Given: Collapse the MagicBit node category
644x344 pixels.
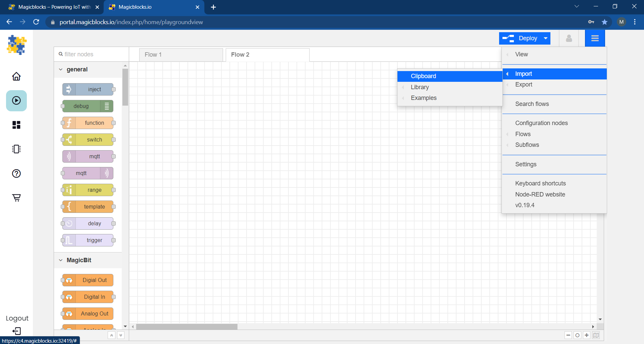Looking at the screenshot, I should 61,260.
